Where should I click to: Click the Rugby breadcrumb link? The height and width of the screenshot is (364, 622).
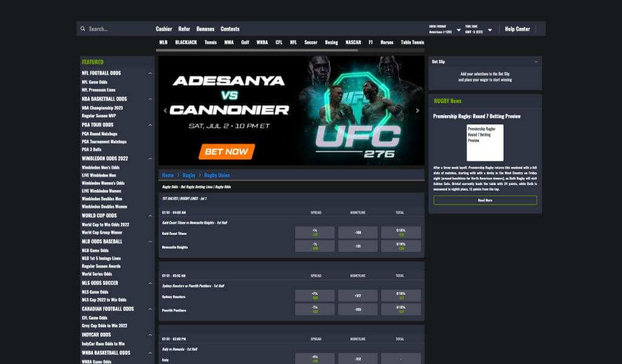click(189, 175)
